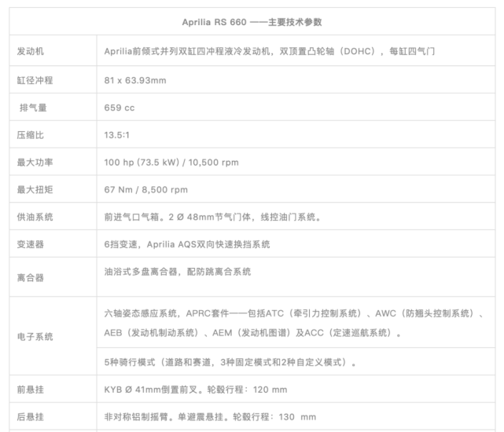This screenshot has height=432, width=504.
Task: Select the engine description mentioning DOHC
Action: click(x=270, y=51)
